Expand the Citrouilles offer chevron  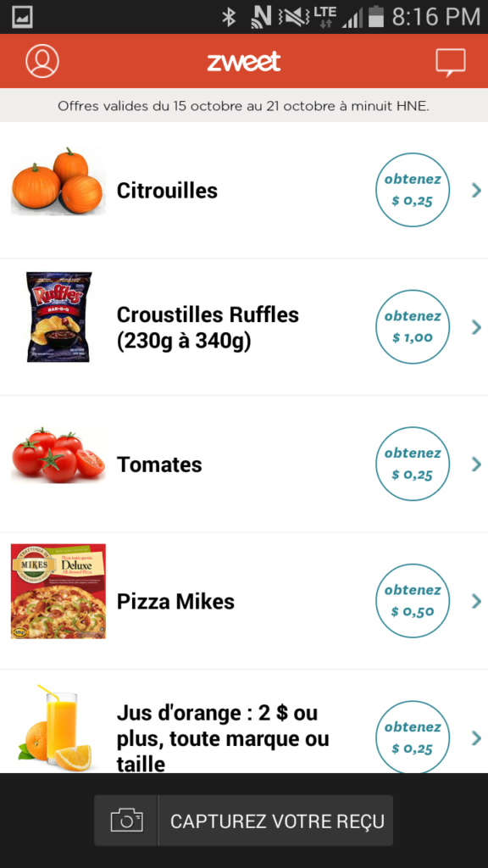coord(476,191)
